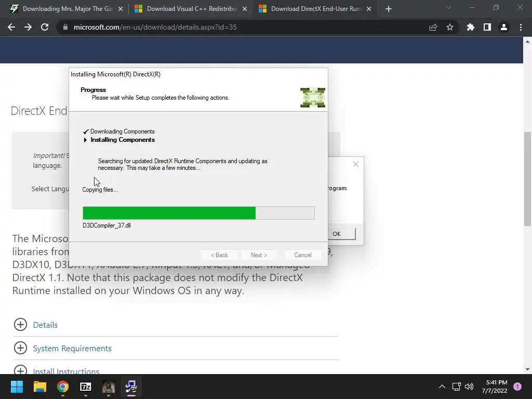Open the Windows Start menu
The image size is (532, 399).
[x=17, y=387]
